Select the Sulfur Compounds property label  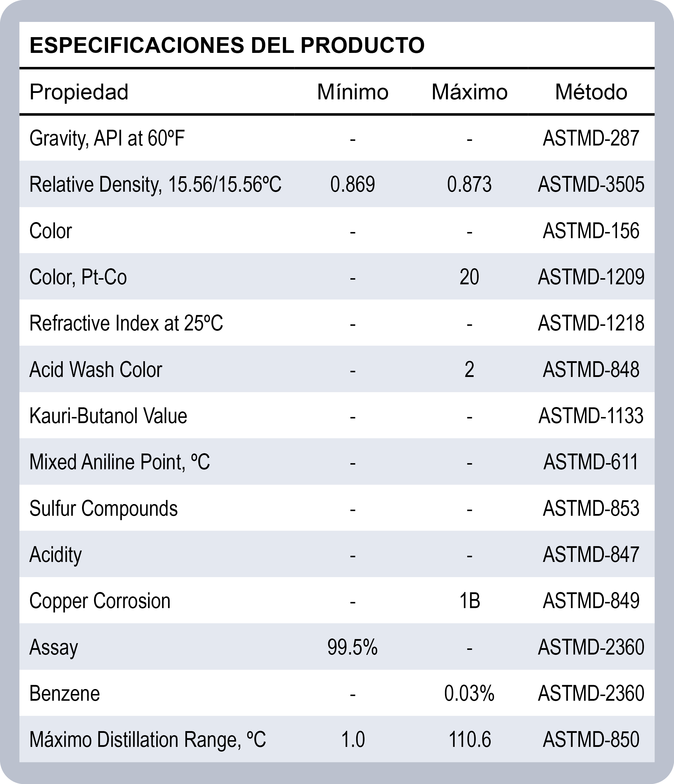coord(103,508)
